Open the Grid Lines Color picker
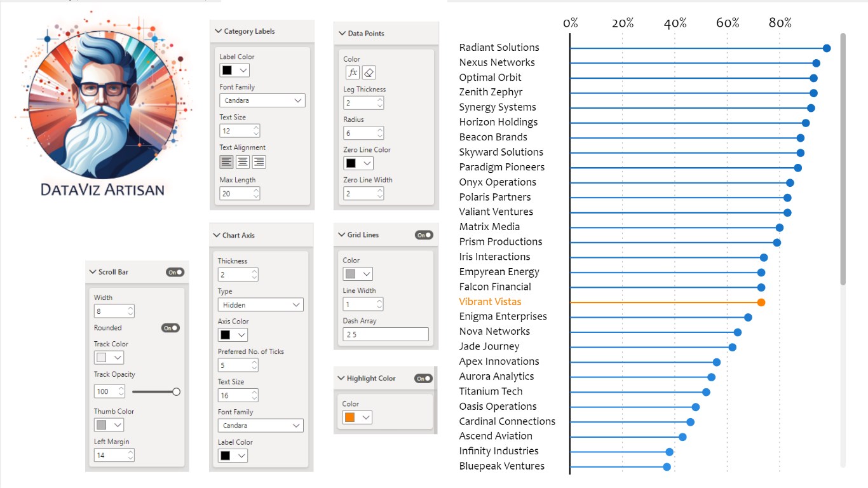This screenshot has height=488, width=868. [358, 274]
